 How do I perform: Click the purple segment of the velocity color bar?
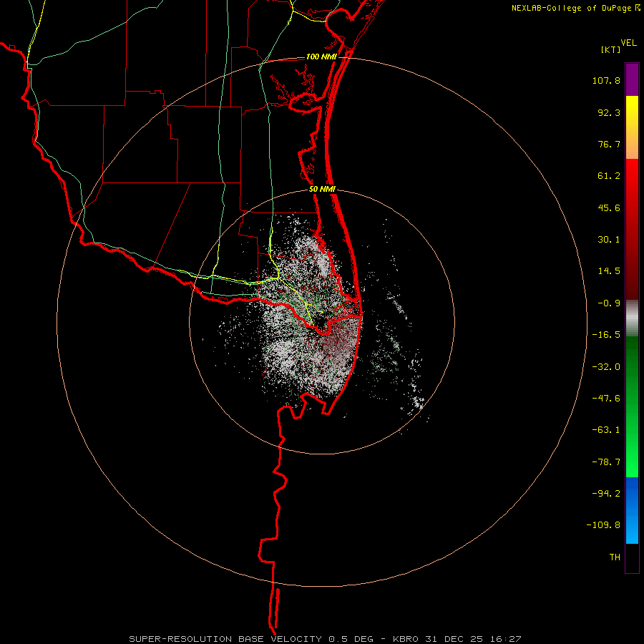click(x=632, y=79)
